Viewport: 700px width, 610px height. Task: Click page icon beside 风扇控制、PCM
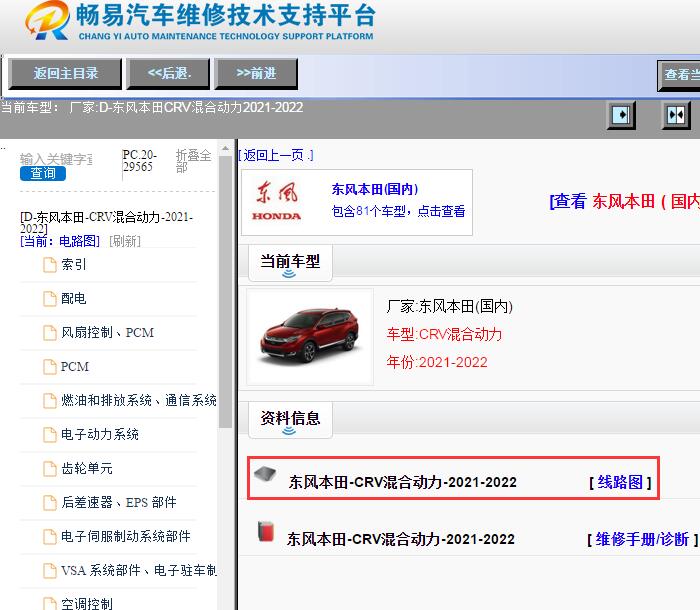(x=50, y=333)
